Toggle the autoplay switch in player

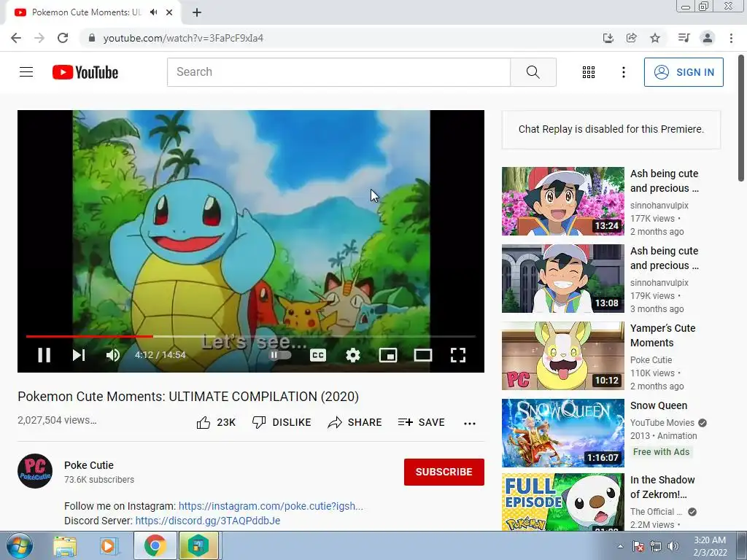279,355
